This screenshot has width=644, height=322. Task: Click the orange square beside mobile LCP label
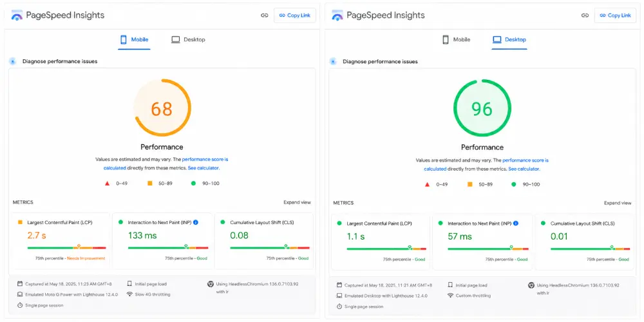coord(20,222)
